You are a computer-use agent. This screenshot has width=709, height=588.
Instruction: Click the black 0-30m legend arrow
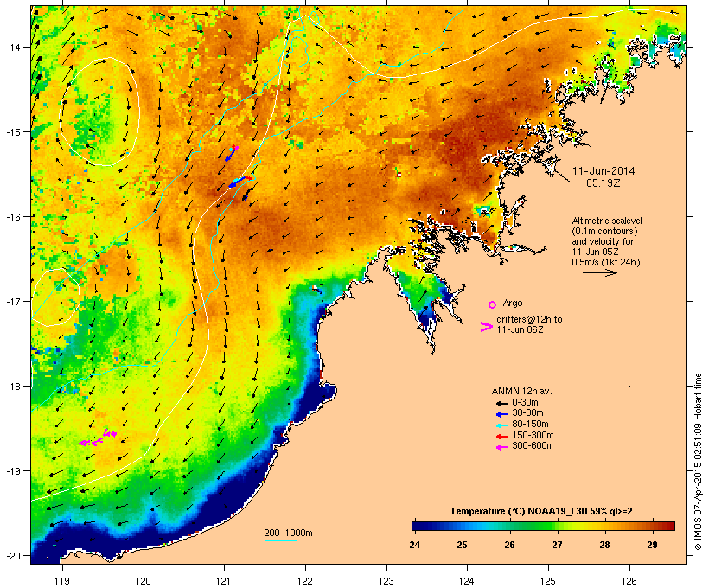point(501,403)
